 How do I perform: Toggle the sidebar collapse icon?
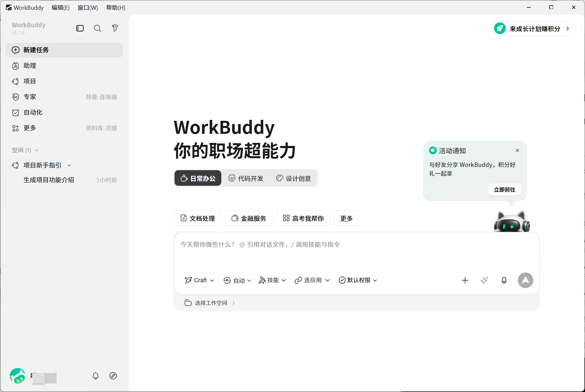pyautogui.click(x=80, y=28)
